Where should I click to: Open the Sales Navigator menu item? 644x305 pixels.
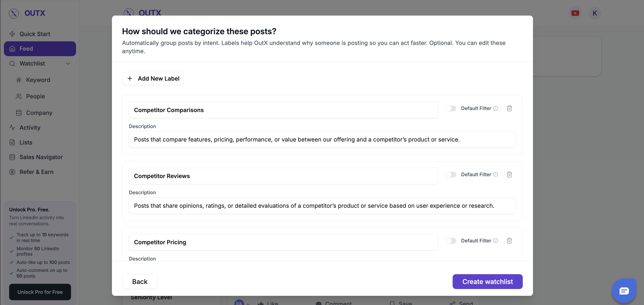[x=41, y=157]
